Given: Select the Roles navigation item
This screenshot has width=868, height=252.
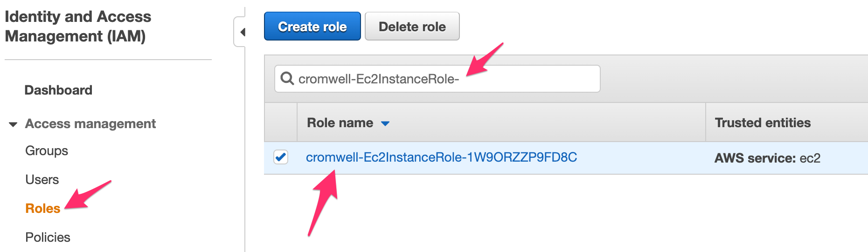Looking at the screenshot, I should pyautogui.click(x=43, y=209).
